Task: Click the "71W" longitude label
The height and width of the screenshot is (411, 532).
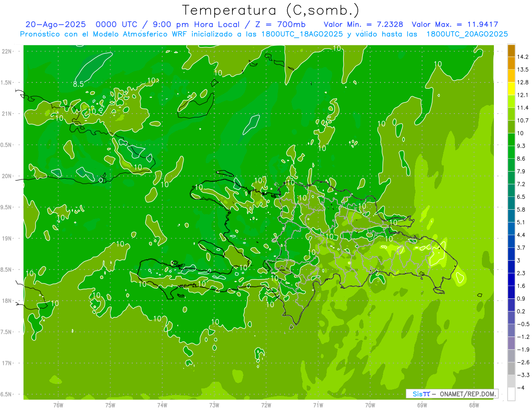Action: [318, 405]
